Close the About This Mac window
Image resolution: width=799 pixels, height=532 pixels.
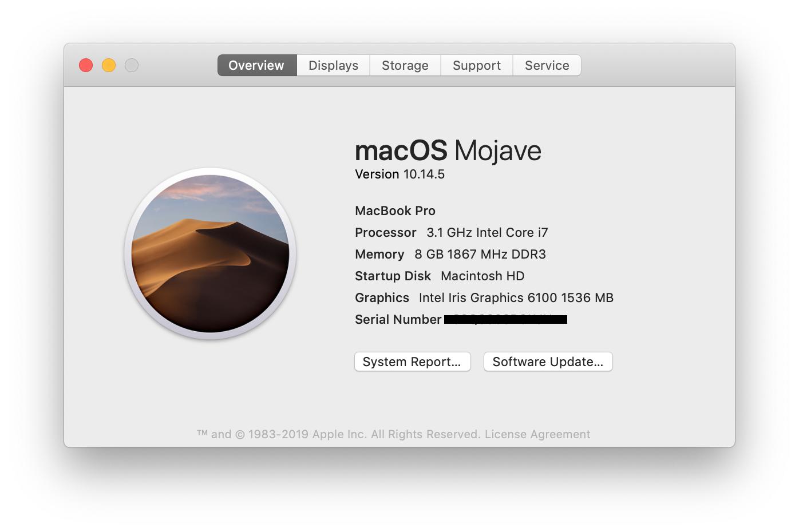[86, 65]
